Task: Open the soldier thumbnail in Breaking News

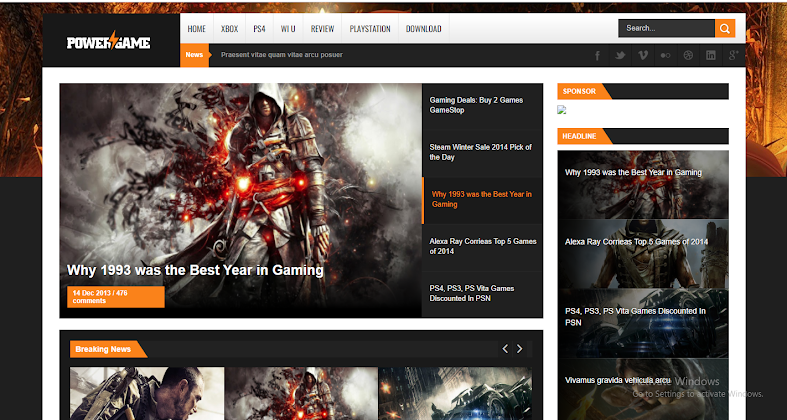Action: pyautogui.click(x=147, y=393)
